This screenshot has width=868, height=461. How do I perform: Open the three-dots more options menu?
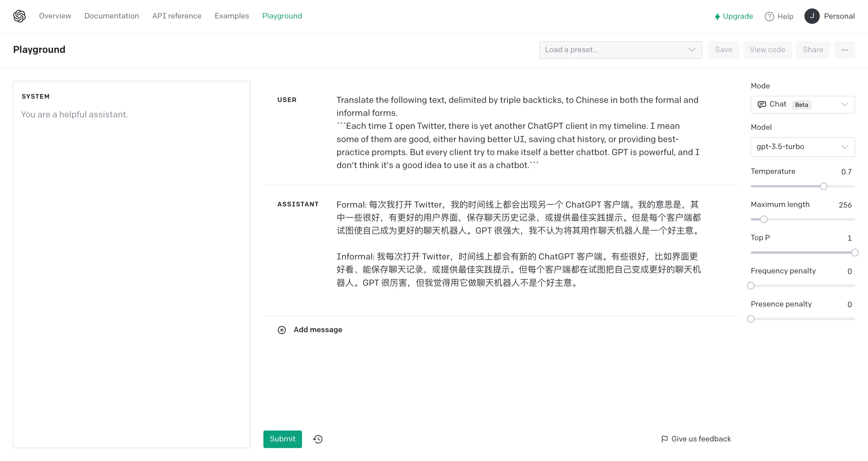coord(844,50)
